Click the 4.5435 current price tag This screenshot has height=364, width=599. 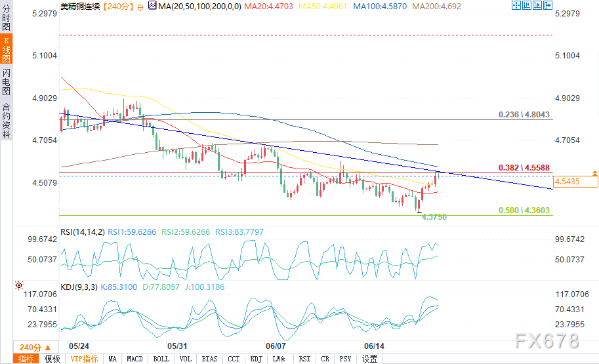tap(575, 182)
